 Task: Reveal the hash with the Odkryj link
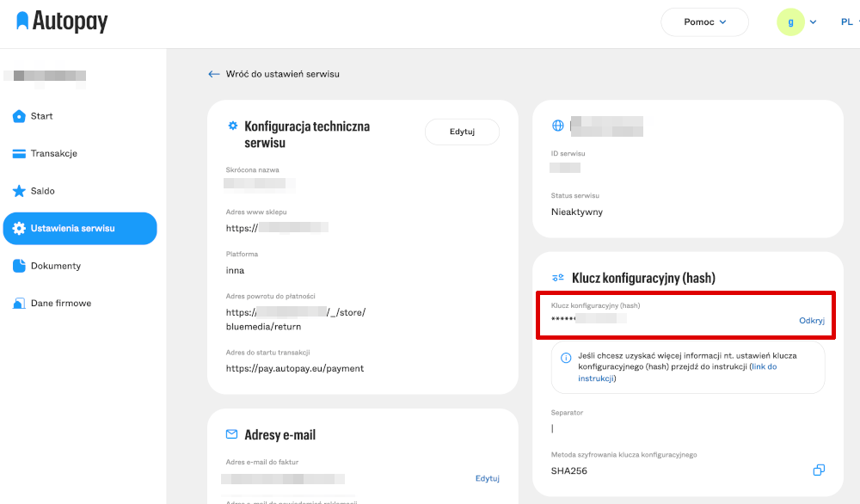click(811, 320)
